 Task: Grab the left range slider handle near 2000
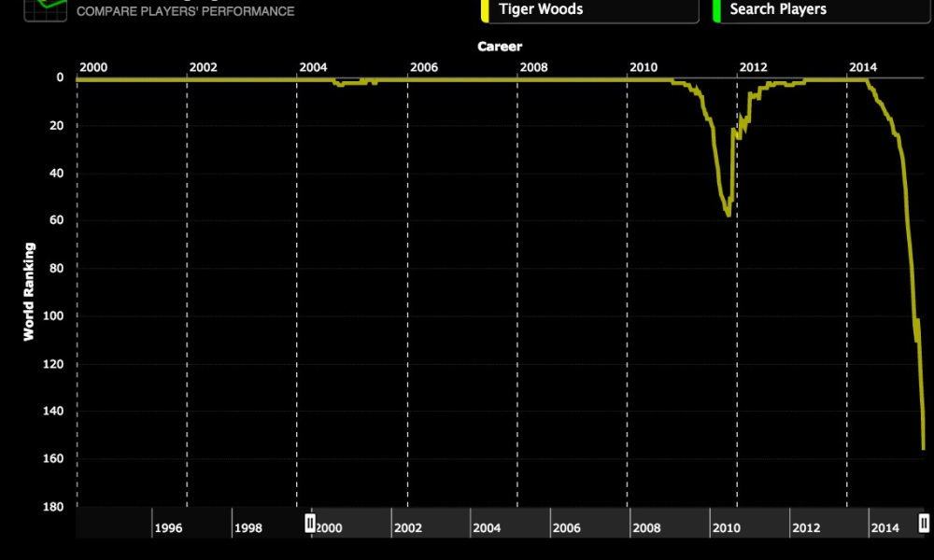tap(311, 523)
